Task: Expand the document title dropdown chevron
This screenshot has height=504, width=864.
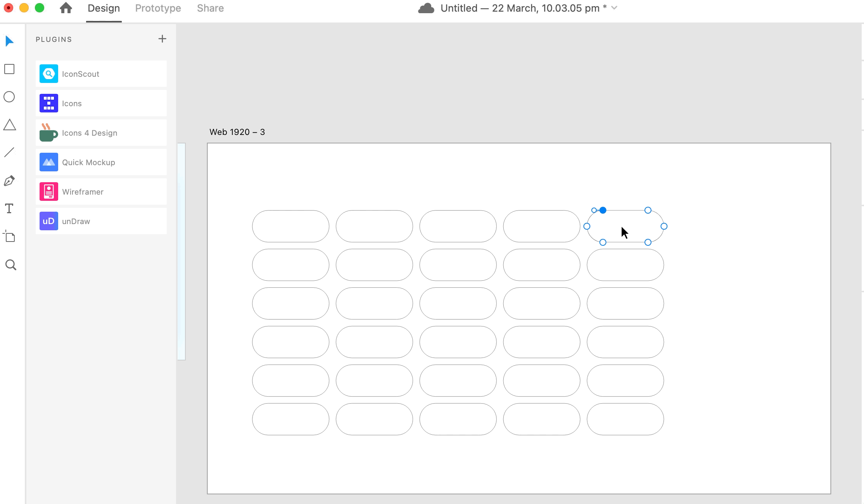Action: (x=614, y=8)
